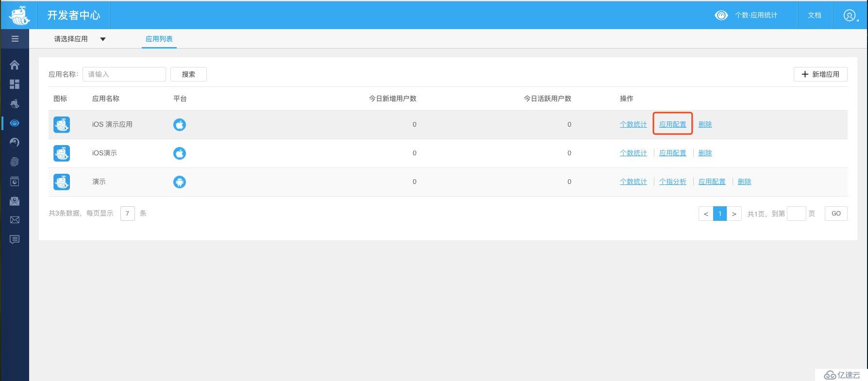The height and width of the screenshot is (381, 868).
Task: Open 个数统计 for iOS演示
Action: tap(633, 153)
